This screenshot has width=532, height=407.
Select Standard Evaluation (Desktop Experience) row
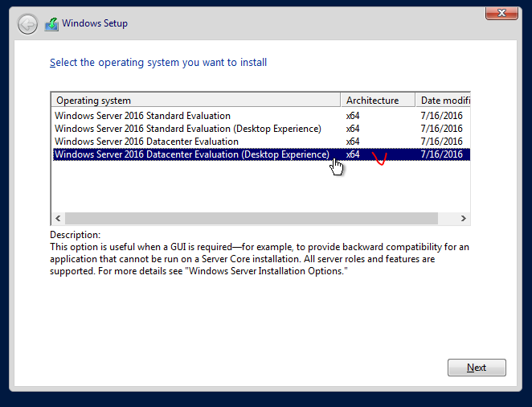261,129
